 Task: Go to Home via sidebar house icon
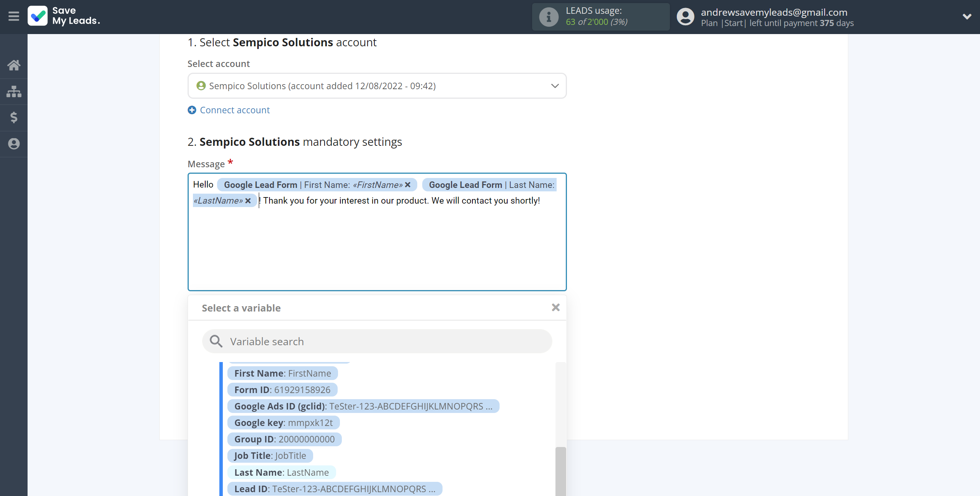(14, 65)
